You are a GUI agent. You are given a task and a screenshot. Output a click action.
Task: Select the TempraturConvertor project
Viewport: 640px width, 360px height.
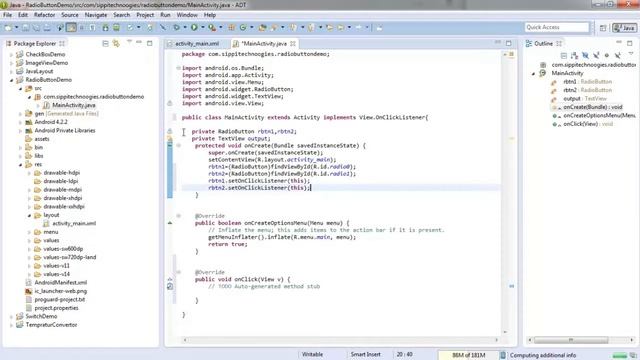51,325
